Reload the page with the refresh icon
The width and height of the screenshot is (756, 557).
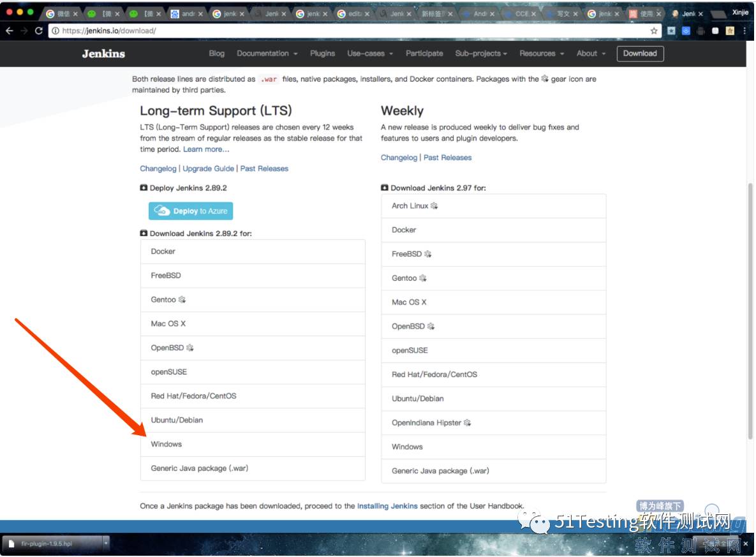tap(38, 31)
